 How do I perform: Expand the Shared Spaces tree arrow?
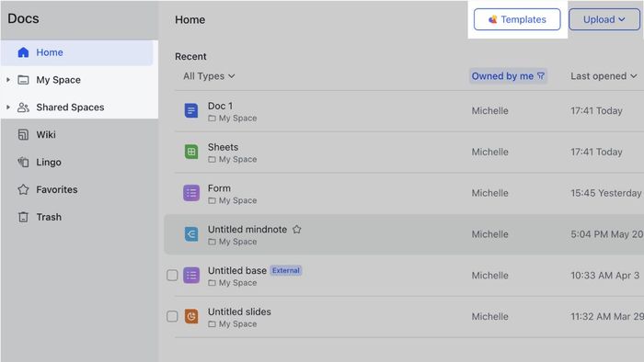[8, 107]
